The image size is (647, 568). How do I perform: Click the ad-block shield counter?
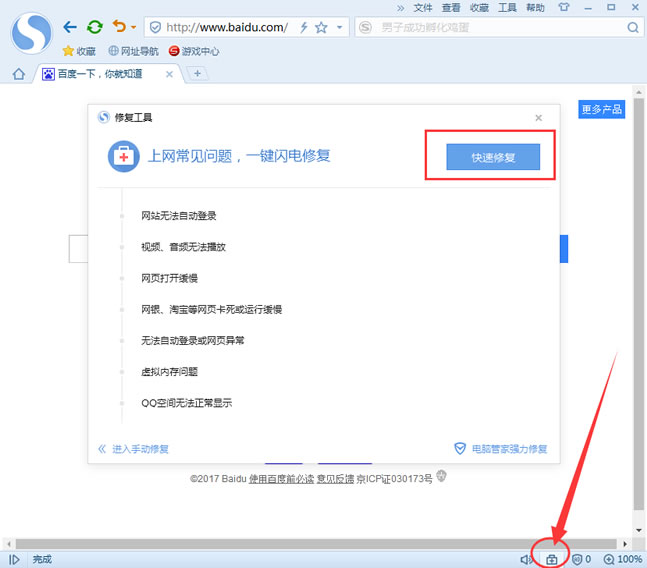click(x=581, y=559)
